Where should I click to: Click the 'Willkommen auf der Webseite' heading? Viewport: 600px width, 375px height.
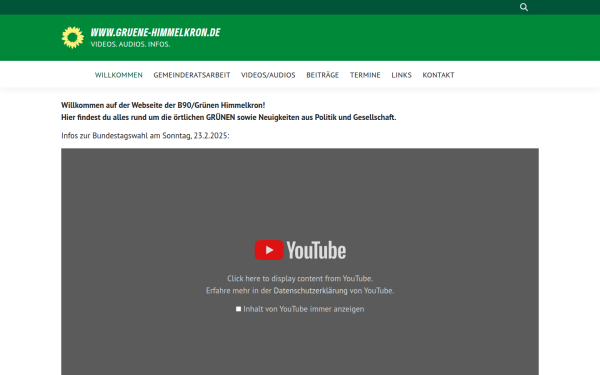point(163,105)
